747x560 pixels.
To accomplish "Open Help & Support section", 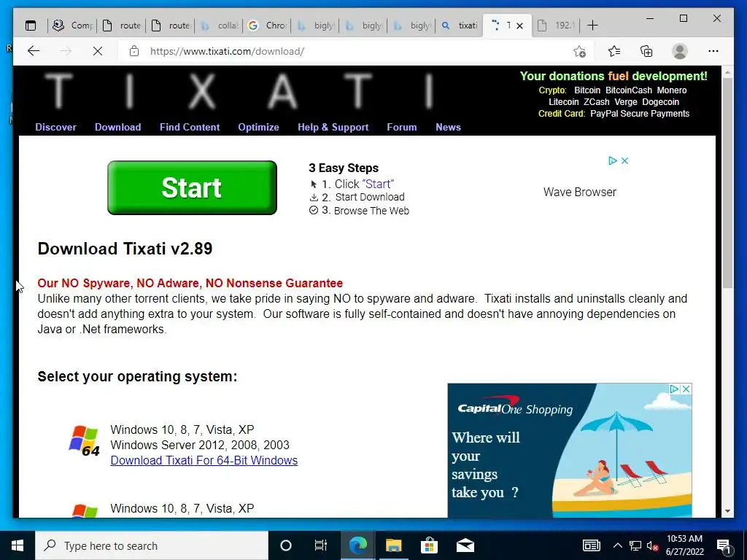I will point(333,127).
